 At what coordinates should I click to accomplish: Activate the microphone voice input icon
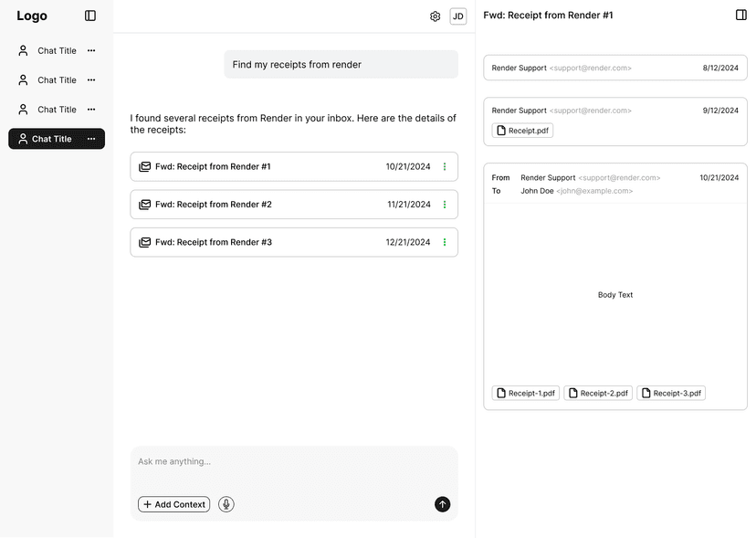pyautogui.click(x=226, y=504)
